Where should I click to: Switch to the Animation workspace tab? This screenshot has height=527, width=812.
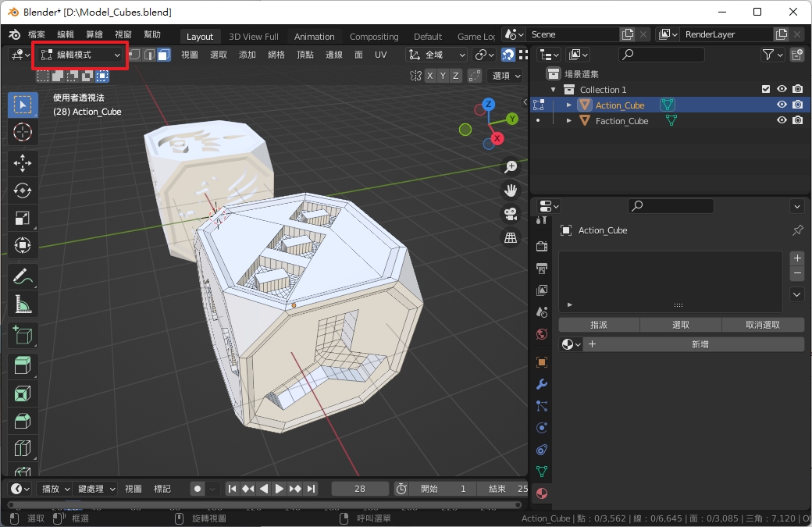314,37
